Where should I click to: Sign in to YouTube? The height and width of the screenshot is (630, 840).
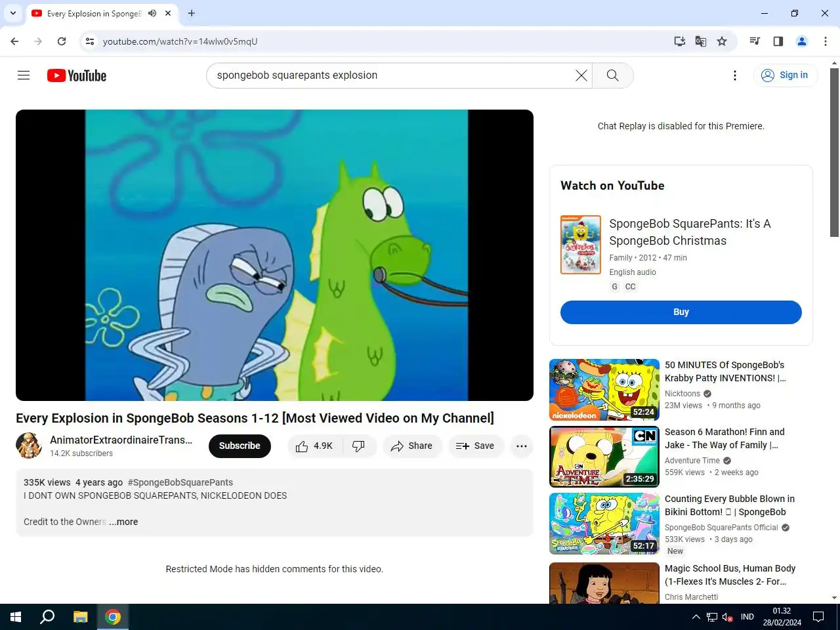point(785,75)
